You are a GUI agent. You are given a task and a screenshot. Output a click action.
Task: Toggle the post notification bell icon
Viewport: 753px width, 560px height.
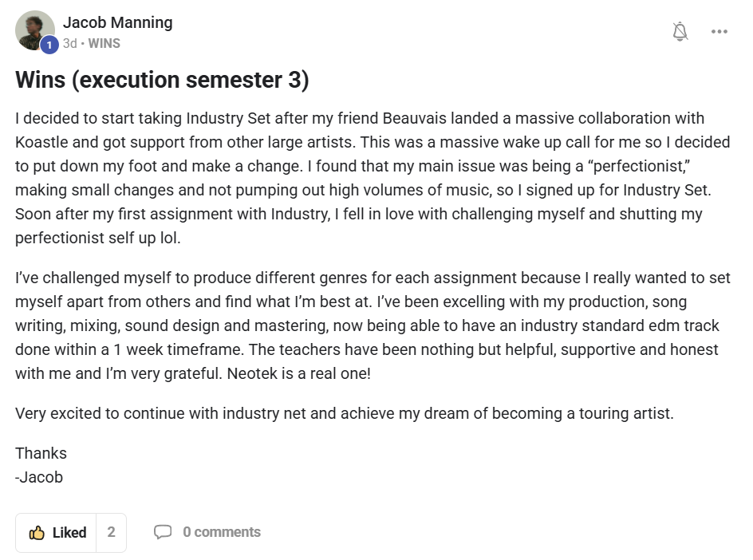click(680, 32)
